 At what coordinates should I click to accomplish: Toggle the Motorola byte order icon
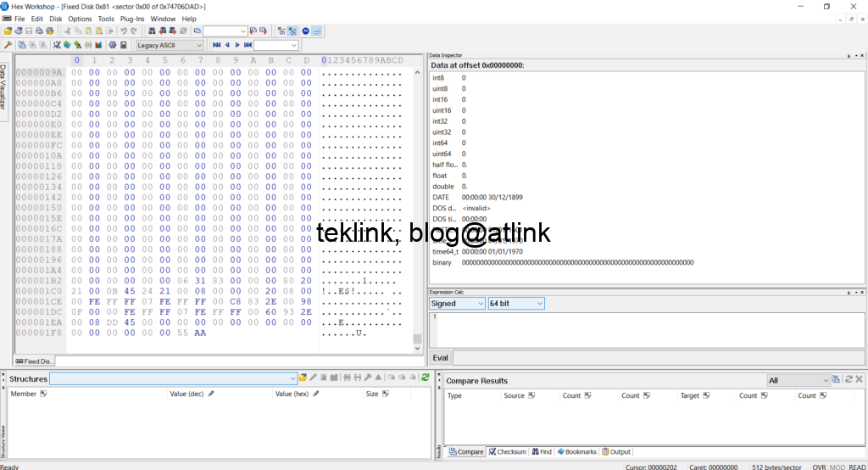pos(305,31)
